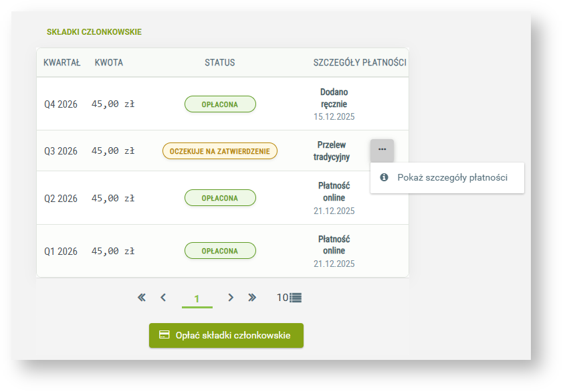The image size is (563, 392).
Task: Open the rows-per-page selector showing 10
Action: [x=290, y=298]
